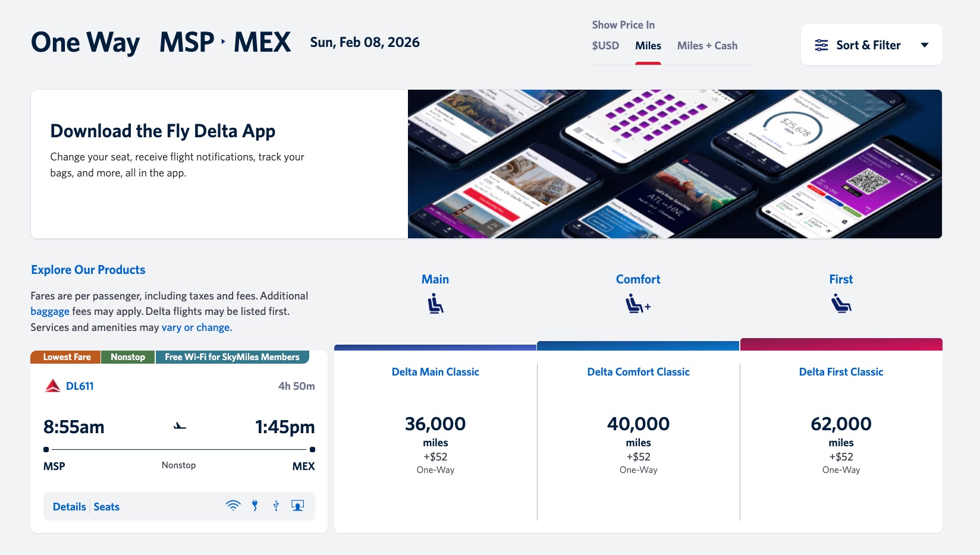Viewport: 980px width, 555px height.
Task: Open flight DL611 link
Action: coord(80,386)
